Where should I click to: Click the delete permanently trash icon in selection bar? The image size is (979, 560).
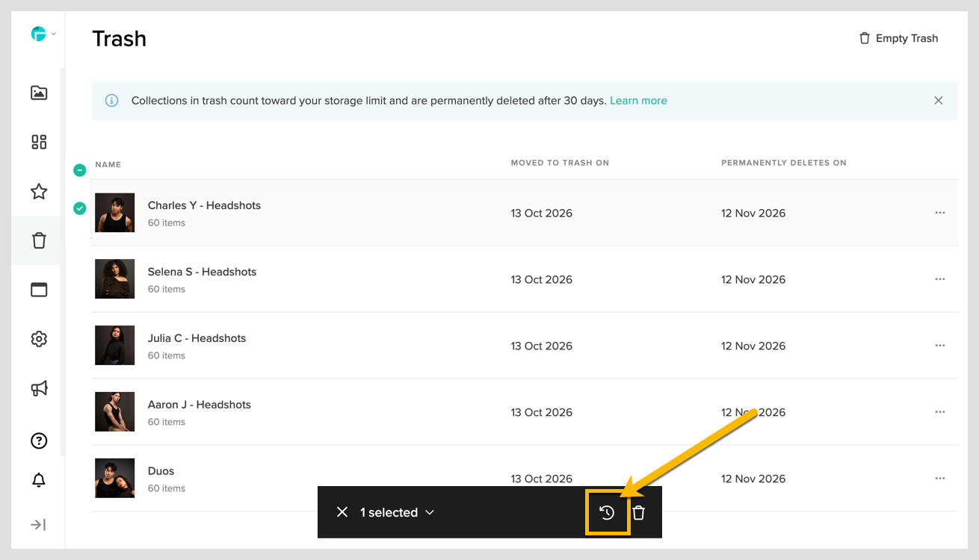(638, 512)
